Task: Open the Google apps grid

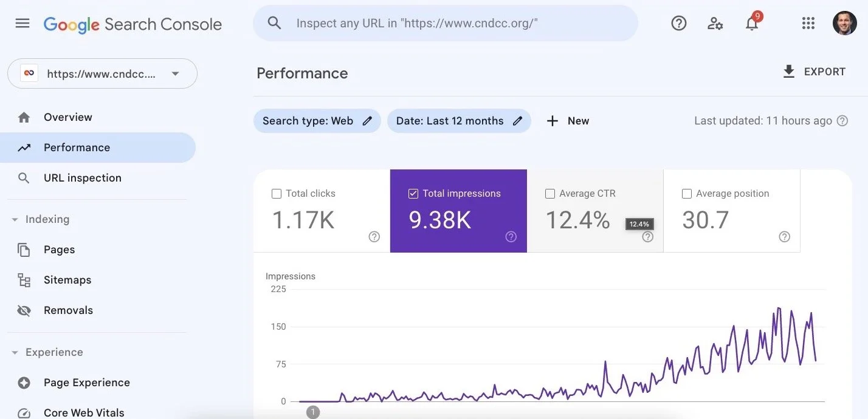Action: click(x=808, y=24)
